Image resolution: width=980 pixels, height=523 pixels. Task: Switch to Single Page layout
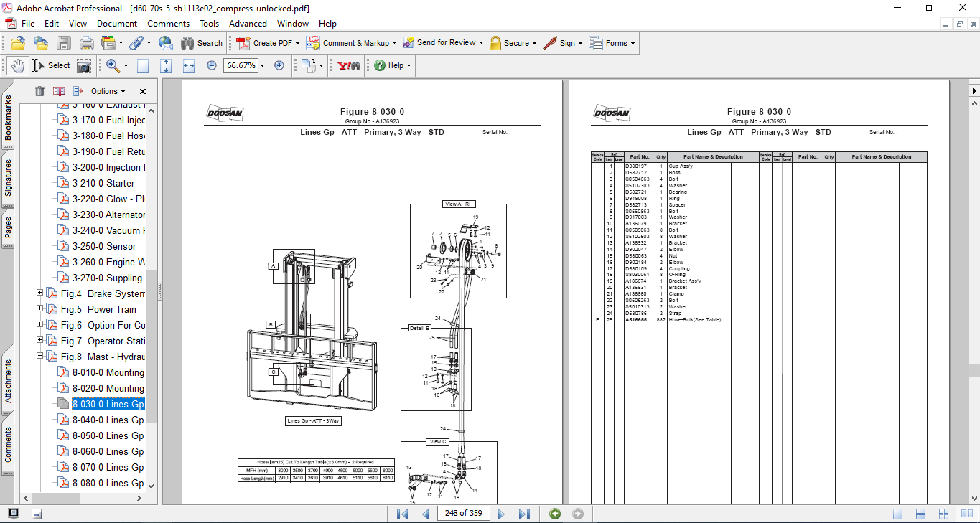point(897,514)
